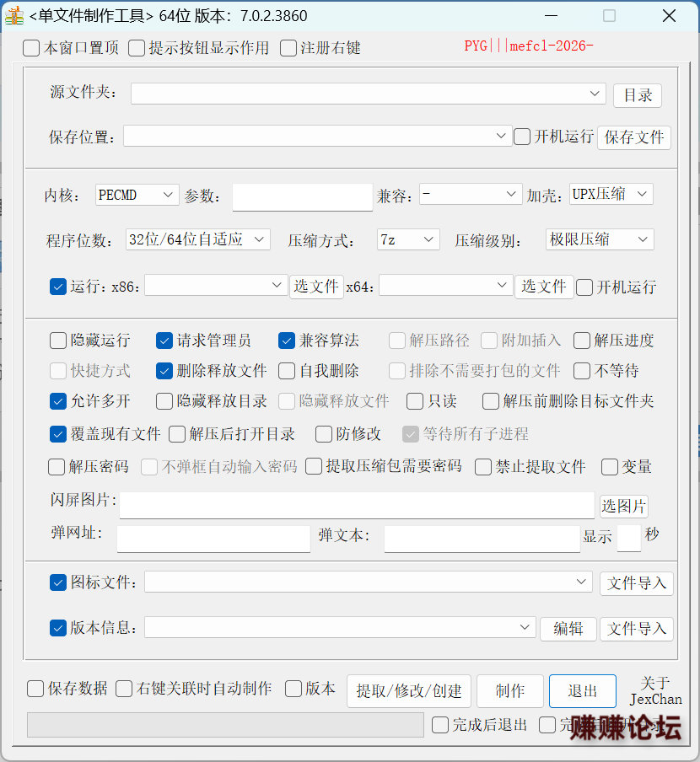
Task: Click the 参数 text input field
Action: pyautogui.click(x=302, y=196)
